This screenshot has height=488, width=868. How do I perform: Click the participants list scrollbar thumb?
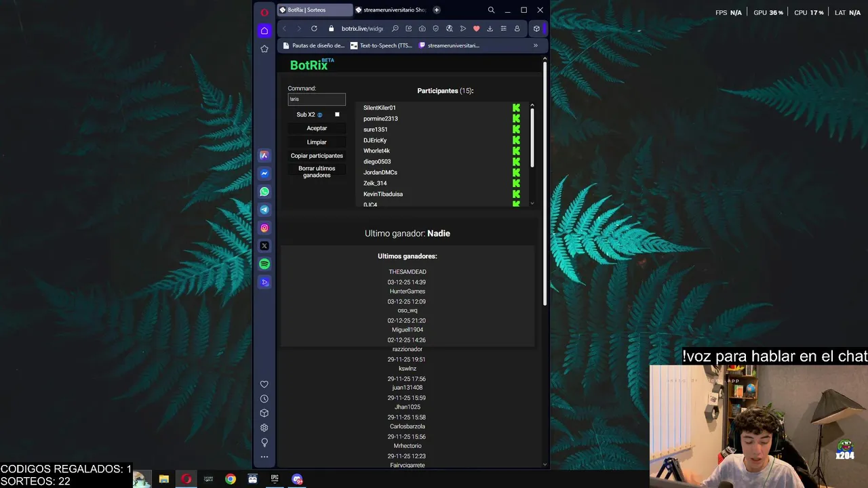point(532,137)
